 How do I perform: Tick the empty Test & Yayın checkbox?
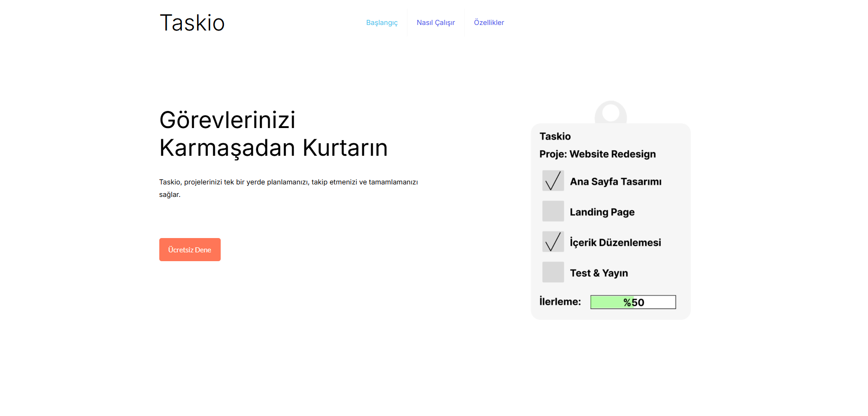(x=553, y=272)
